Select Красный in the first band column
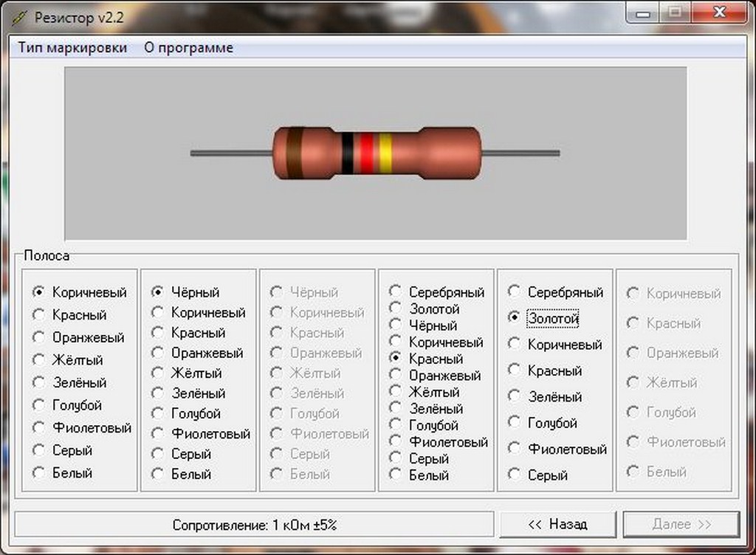756x555 pixels. pyautogui.click(x=69, y=314)
